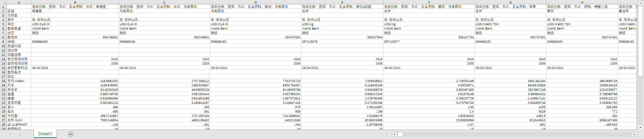
Task: Click cell with value 82104.8615
Action: (510, 120)
